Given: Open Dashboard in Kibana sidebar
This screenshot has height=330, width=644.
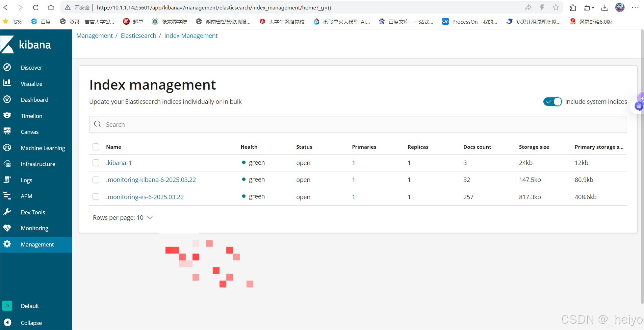Looking at the screenshot, I should pos(34,100).
